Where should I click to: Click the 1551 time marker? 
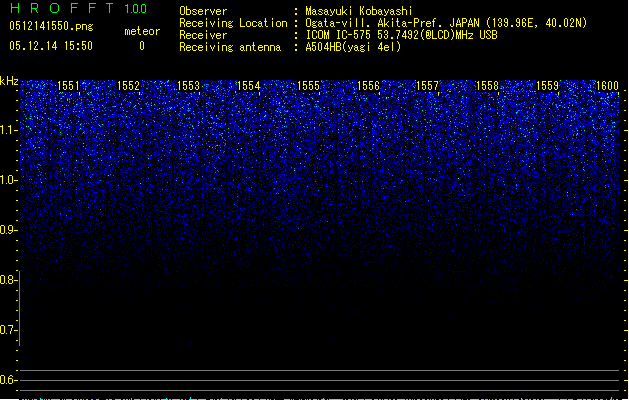(69, 86)
